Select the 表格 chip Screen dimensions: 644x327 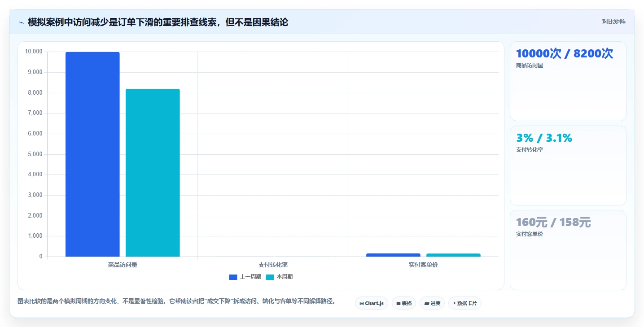point(404,303)
